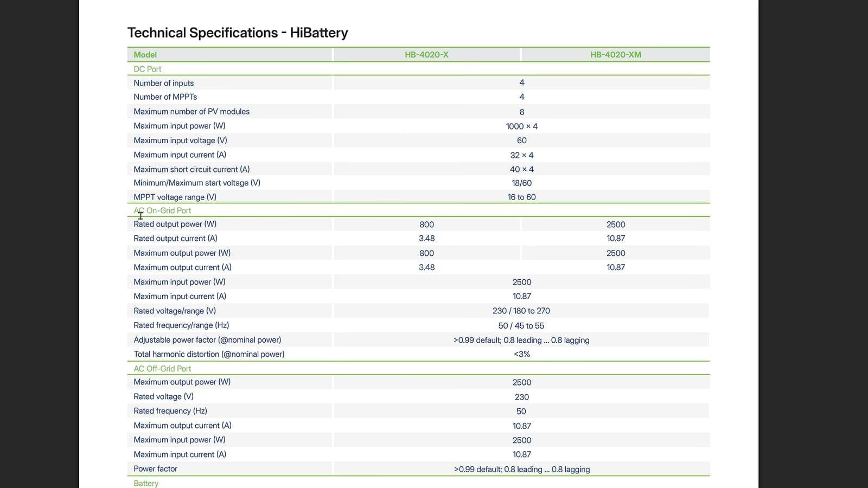
Task: Click the '230 / 180 to 270' voltage value
Action: (x=521, y=311)
